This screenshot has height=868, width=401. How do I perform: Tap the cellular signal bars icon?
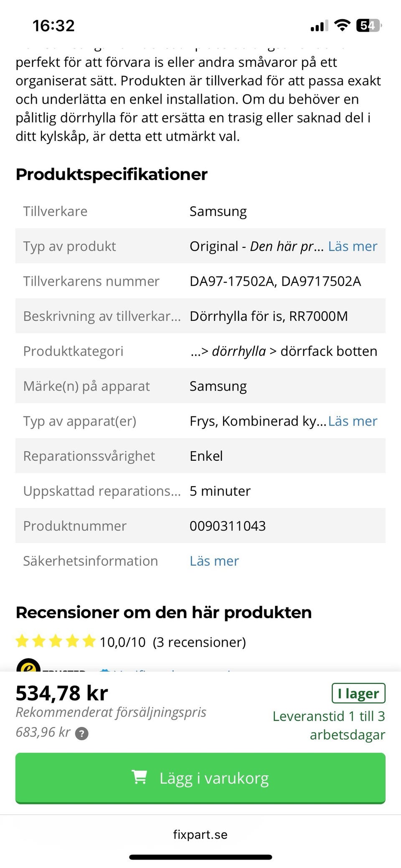click(x=319, y=26)
